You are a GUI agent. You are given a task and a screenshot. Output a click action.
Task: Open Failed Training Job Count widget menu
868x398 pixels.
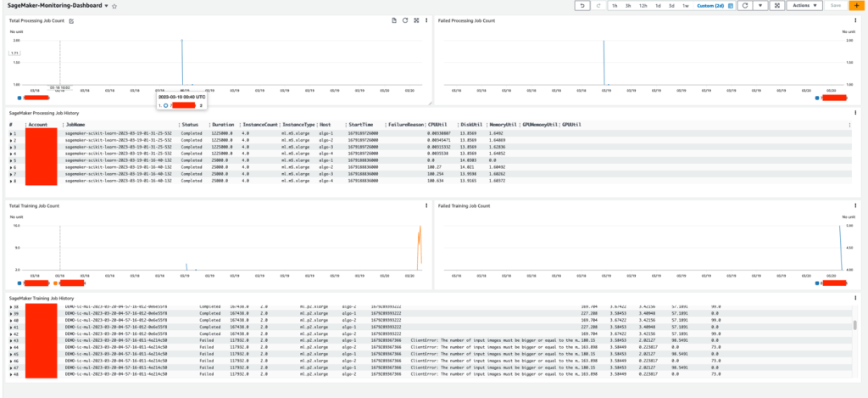coord(856,205)
